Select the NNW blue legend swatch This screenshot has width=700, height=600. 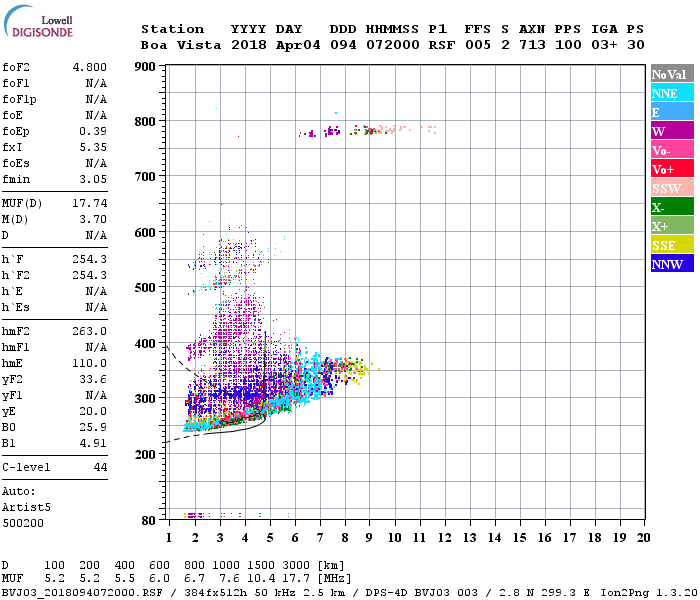672,263
